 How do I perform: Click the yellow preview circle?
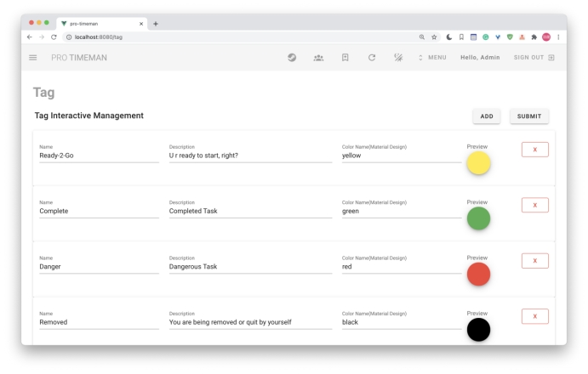478,163
